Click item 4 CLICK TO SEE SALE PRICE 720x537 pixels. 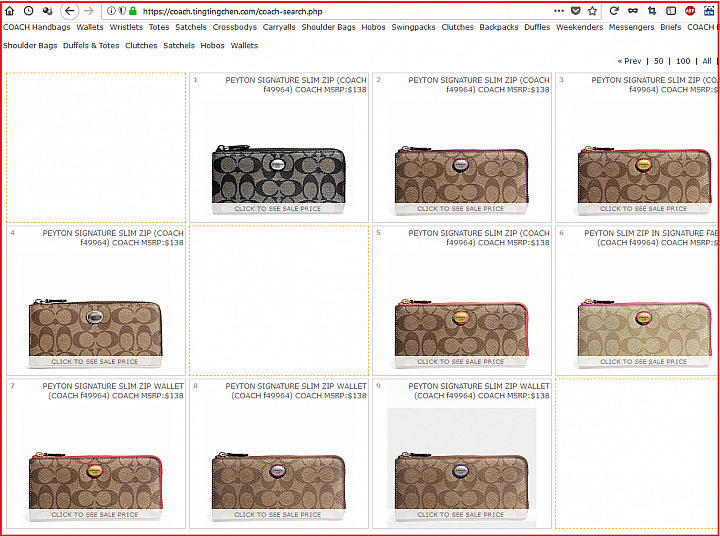point(95,362)
